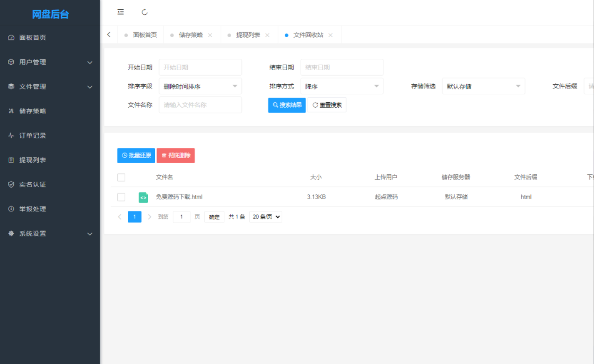打开排序方式下拉框
This screenshot has width=594, height=364.
(x=342, y=86)
